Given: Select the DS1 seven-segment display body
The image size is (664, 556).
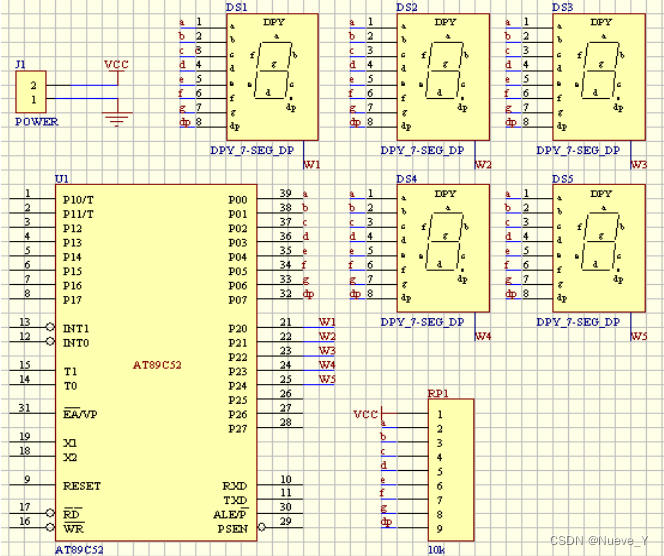Looking at the screenshot, I should pyautogui.click(x=272, y=77).
